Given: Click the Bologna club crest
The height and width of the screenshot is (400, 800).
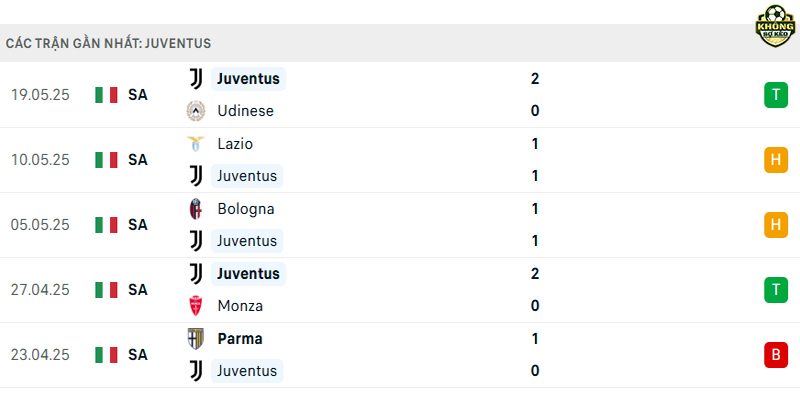Looking at the screenshot, I should pos(196,209).
